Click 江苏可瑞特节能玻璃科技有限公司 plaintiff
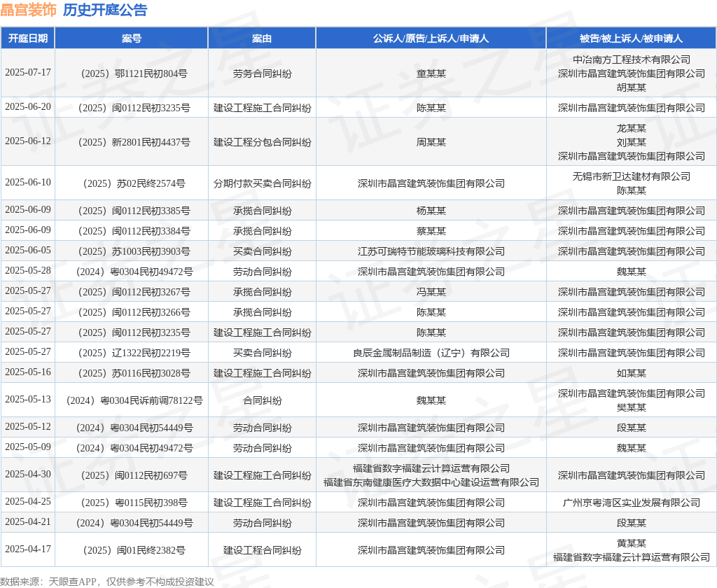This screenshot has width=717, height=588. [x=431, y=251]
